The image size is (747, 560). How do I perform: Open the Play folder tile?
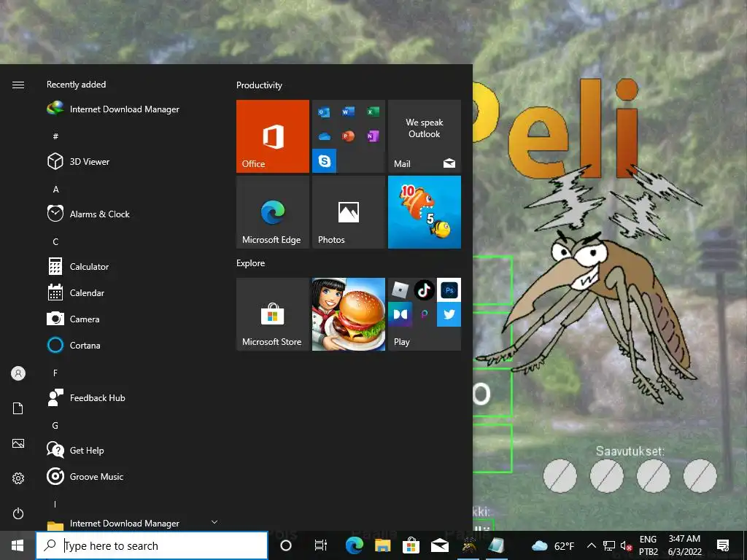click(x=425, y=314)
